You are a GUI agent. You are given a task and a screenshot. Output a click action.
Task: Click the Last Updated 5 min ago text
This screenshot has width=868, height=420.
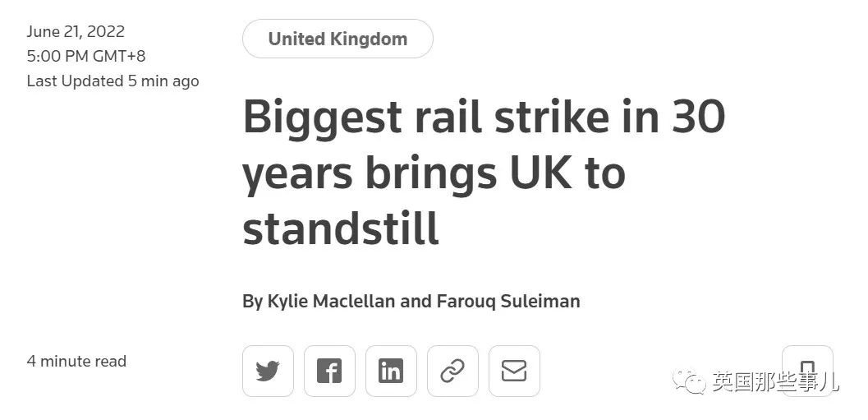113,81
